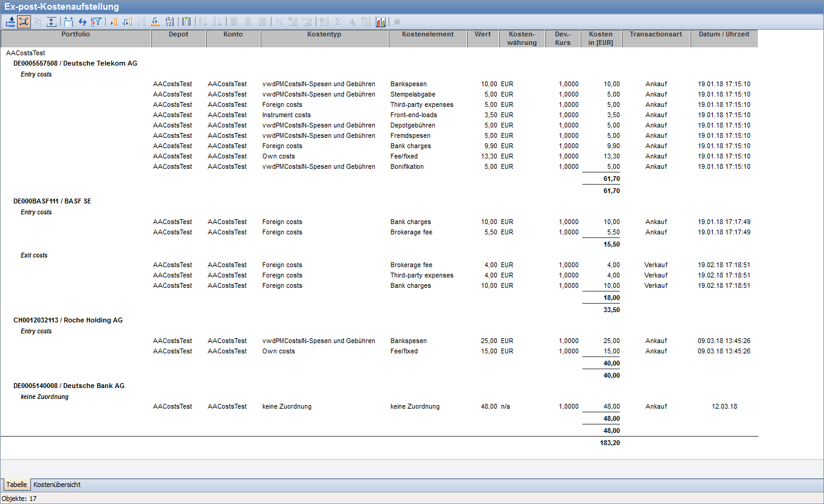This screenshot has height=504, width=824.
Task: Open the filter funnel tool
Action: [x=96, y=22]
